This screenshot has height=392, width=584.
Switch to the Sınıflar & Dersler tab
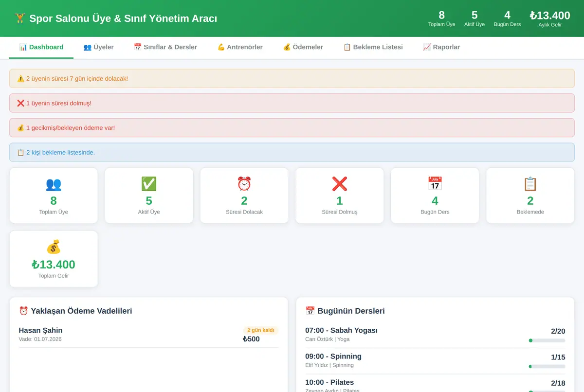(x=165, y=47)
